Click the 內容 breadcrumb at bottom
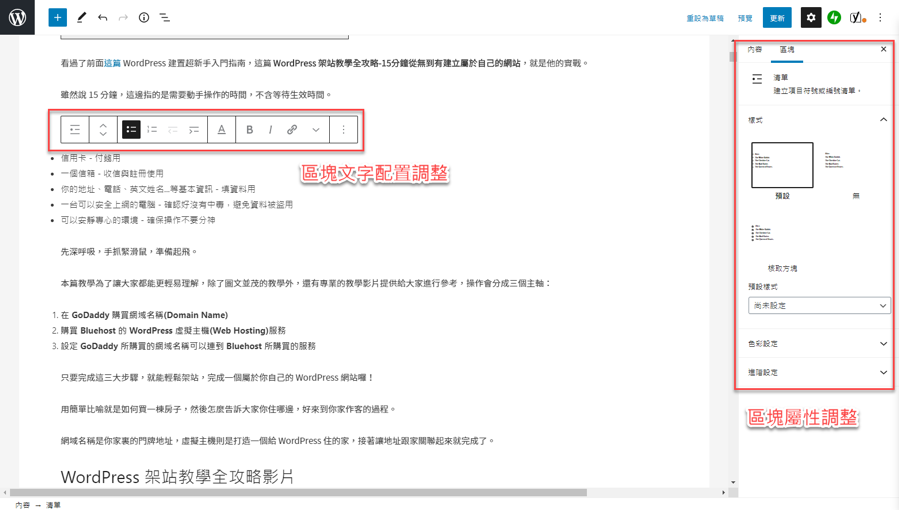Viewport: 899px width, 510px height. click(x=22, y=505)
